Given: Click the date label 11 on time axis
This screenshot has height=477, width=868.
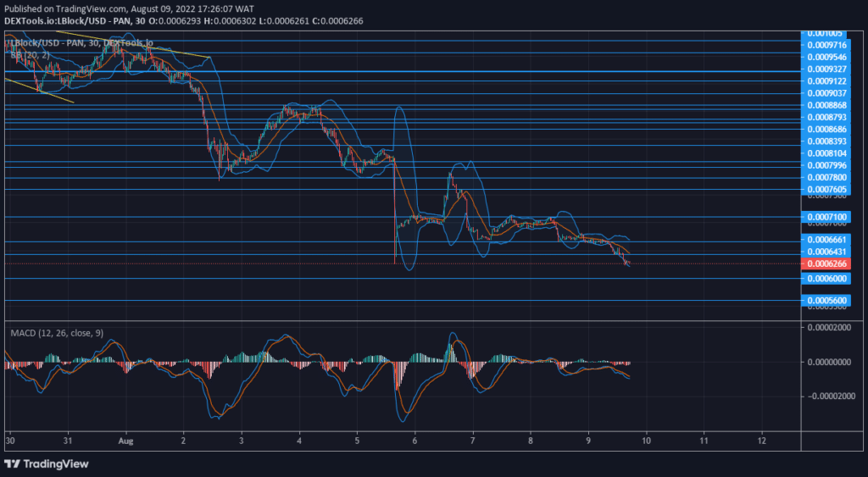Looking at the screenshot, I should (x=704, y=441).
